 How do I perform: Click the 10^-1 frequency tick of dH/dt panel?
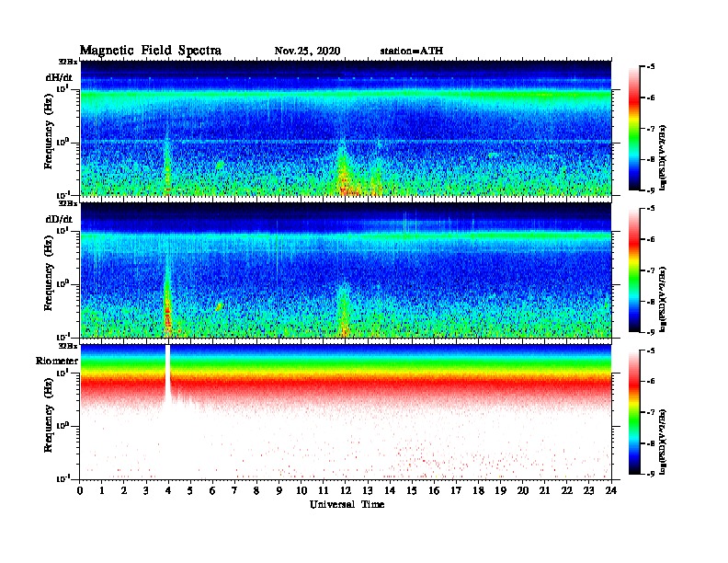(63, 194)
